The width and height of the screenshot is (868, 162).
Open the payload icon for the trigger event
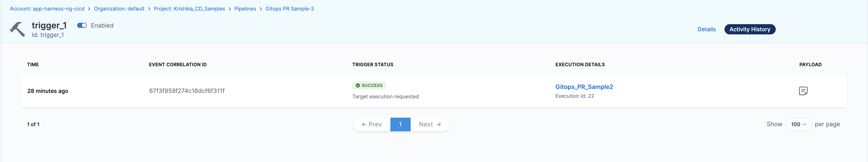click(803, 91)
